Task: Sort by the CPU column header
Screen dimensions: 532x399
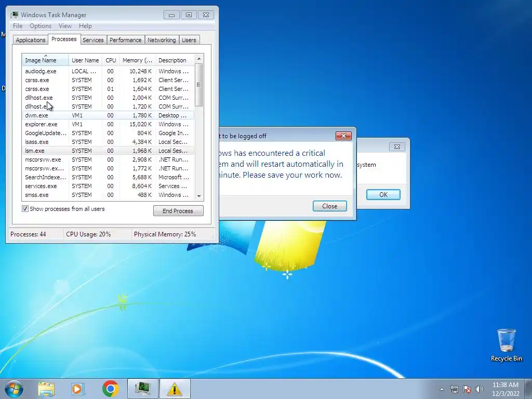Action: pos(111,60)
